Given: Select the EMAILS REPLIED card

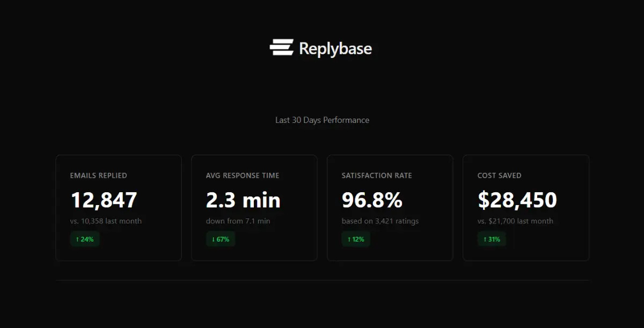Looking at the screenshot, I should click(118, 208).
